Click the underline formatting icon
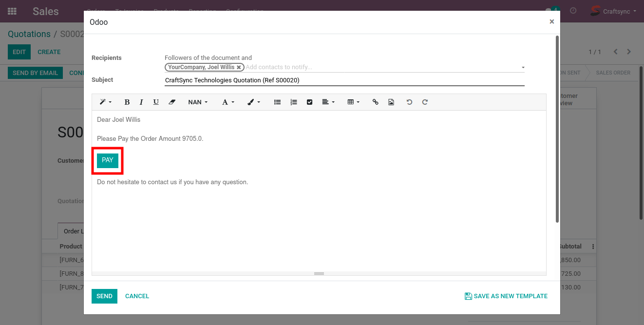The height and width of the screenshot is (325, 644). click(x=156, y=102)
